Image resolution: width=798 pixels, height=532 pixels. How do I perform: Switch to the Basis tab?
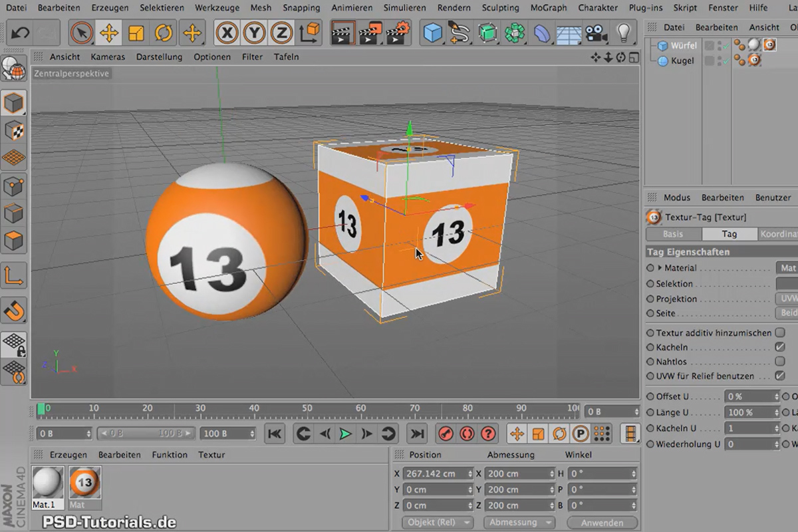673,234
